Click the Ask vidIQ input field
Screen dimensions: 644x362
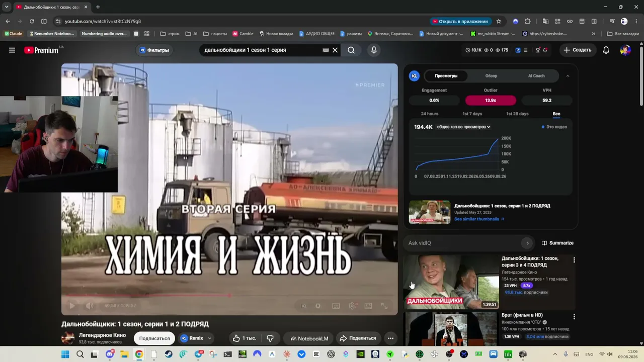(463, 243)
